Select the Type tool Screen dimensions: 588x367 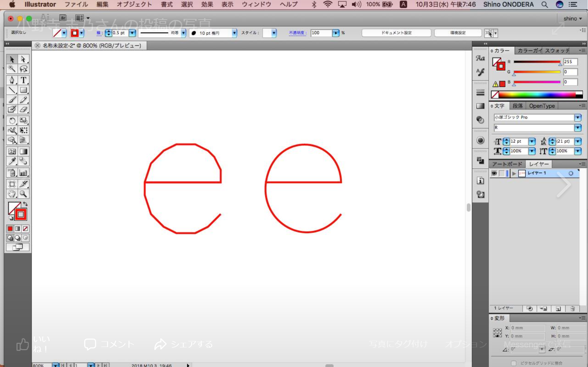click(23, 80)
